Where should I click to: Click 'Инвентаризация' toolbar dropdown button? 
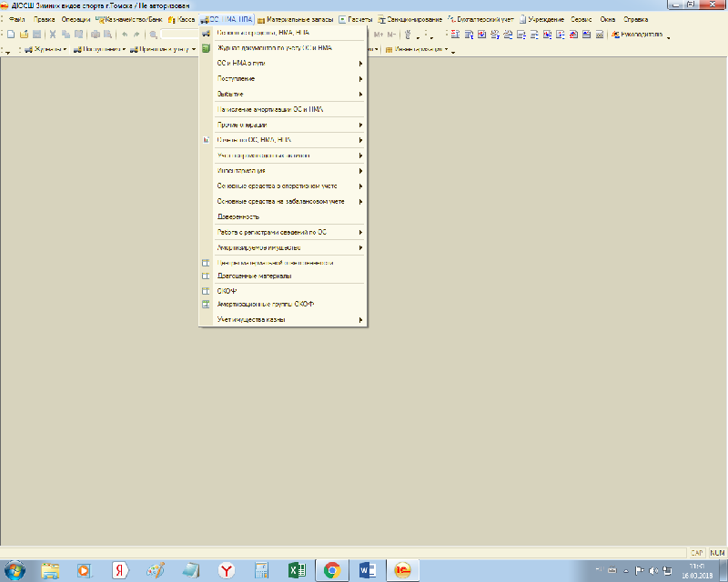point(417,49)
